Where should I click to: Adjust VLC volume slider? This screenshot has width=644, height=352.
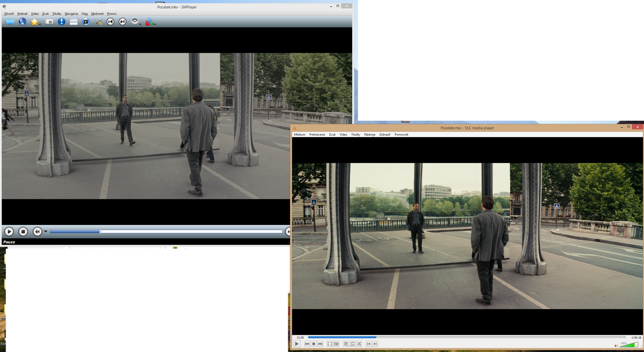(629, 345)
